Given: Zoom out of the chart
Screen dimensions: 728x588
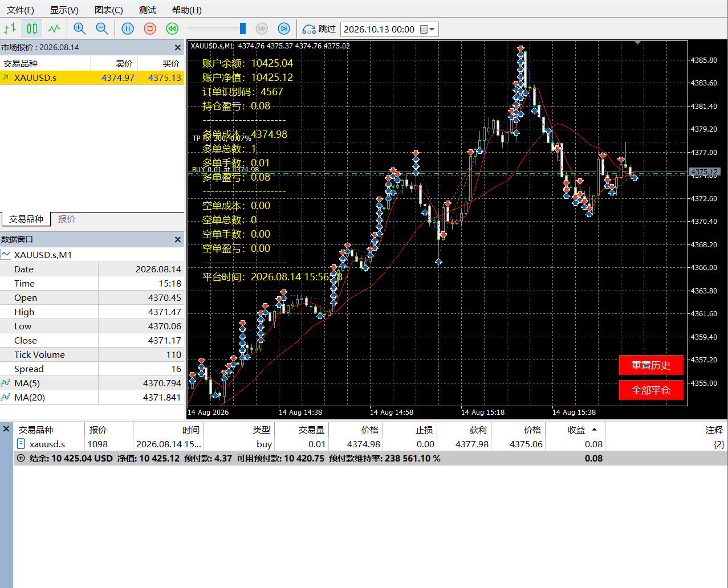Looking at the screenshot, I should pos(102,28).
